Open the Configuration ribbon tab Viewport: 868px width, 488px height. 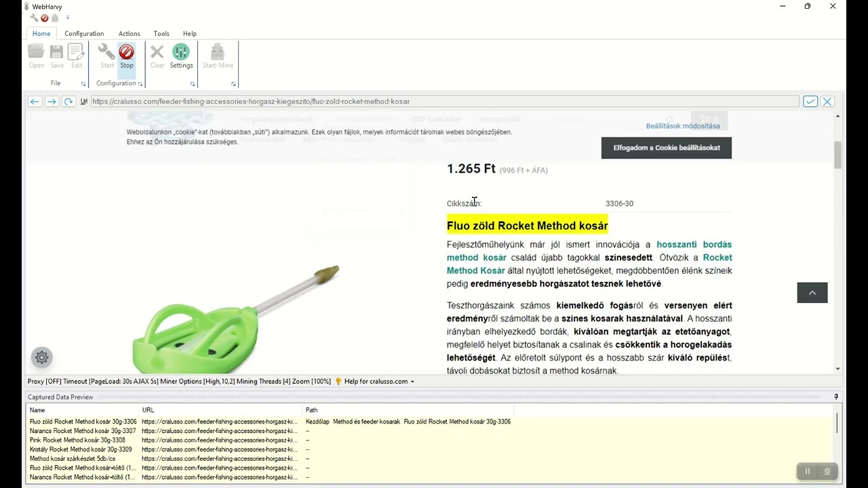pyautogui.click(x=84, y=33)
